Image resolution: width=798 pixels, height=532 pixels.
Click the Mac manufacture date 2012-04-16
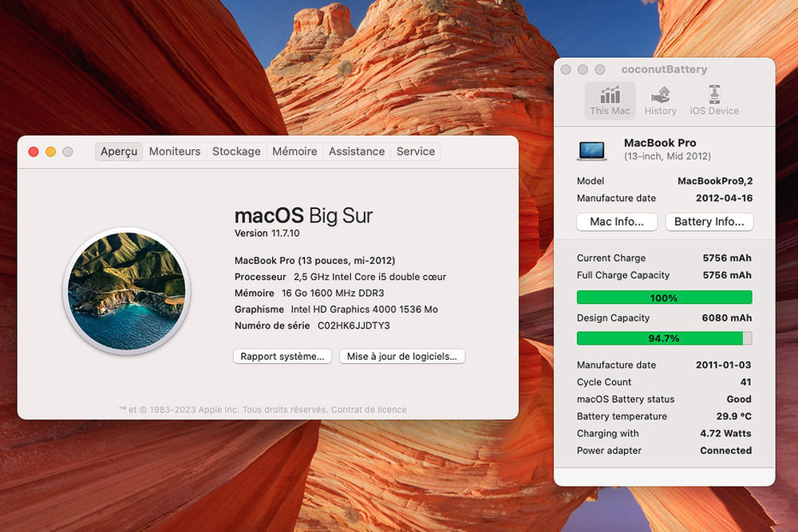coord(724,199)
